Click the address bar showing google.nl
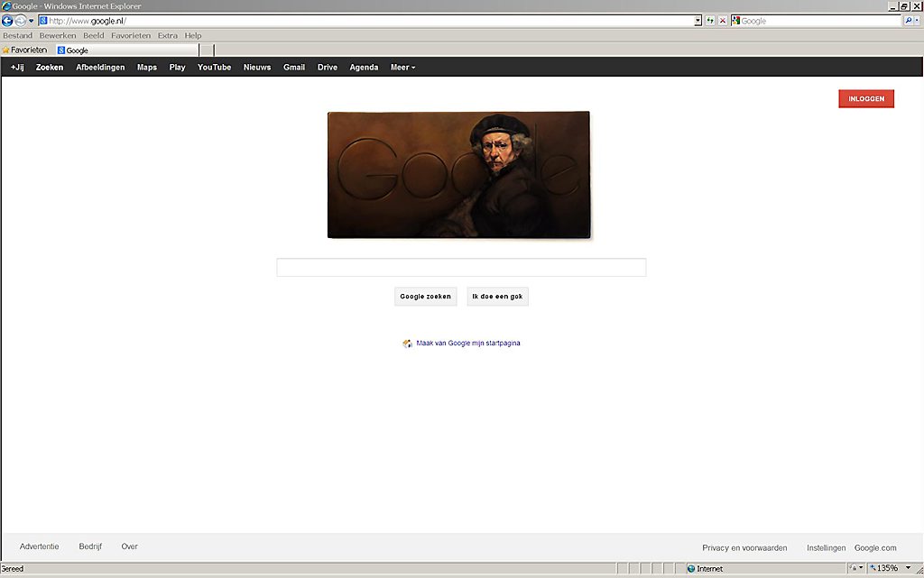 coord(370,21)
